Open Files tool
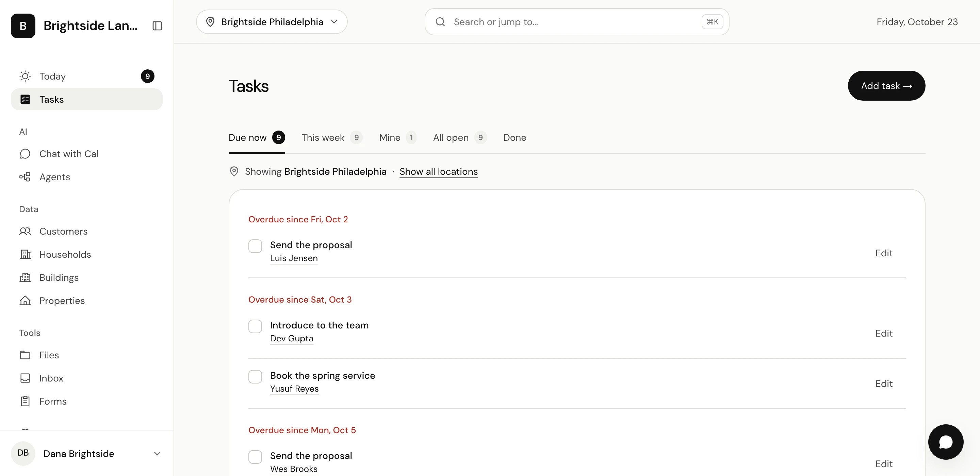Screen dimensions: 980x476 click(87, 355)
